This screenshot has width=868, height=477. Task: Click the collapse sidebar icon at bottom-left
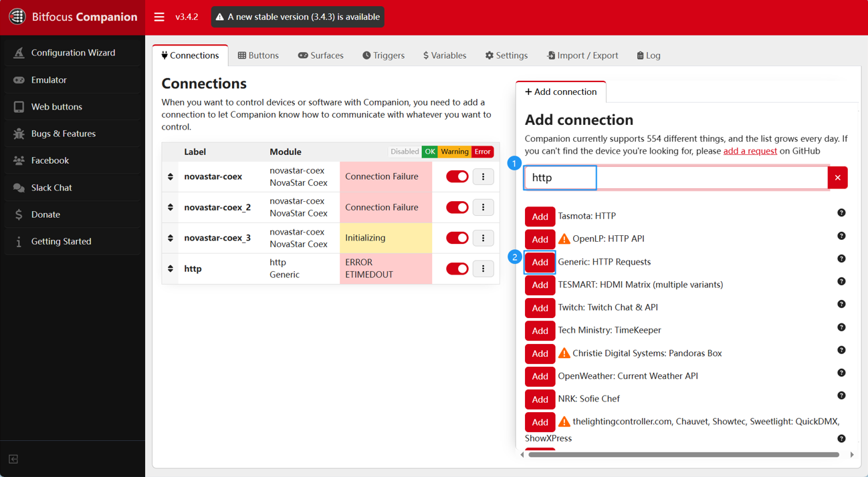pyautogui.click(x=13, y=459)
